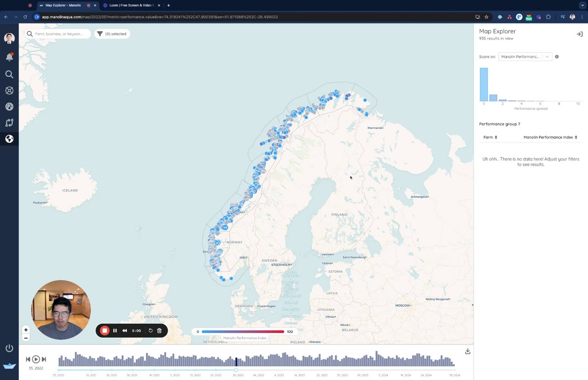
Task: Open a new browser tab
Action: point(169,6)
